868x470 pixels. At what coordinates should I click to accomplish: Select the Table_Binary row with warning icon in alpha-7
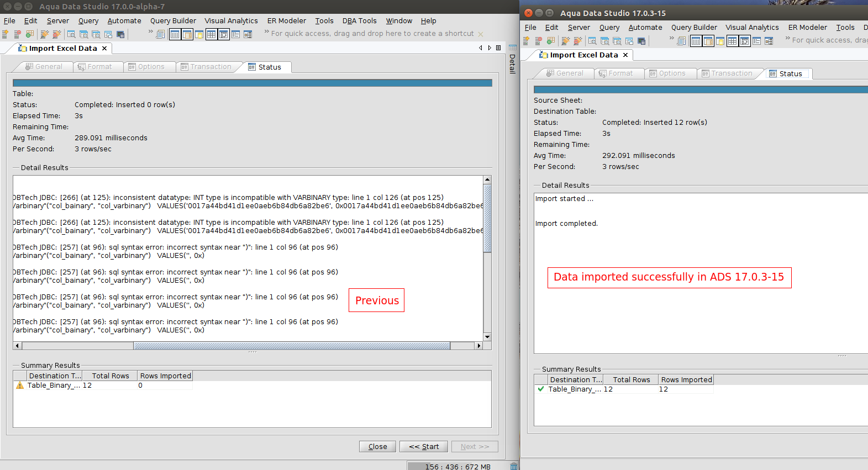pyautogui.click(x=103, y=385)
